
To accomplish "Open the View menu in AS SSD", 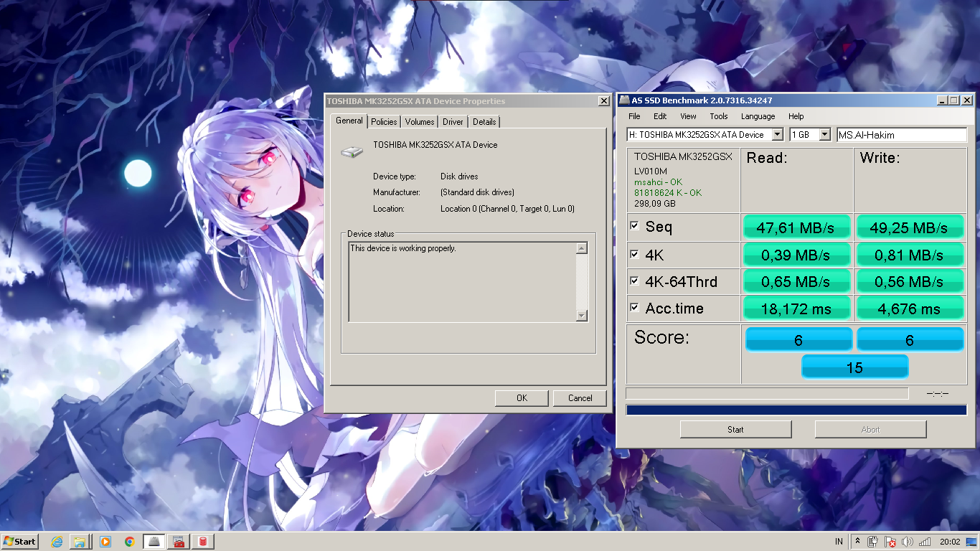I will [688, 116].
